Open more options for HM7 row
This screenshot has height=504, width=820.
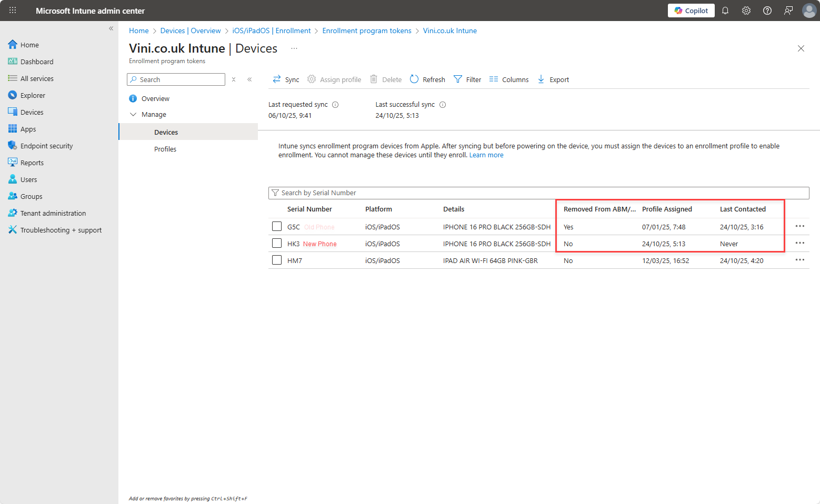pyautogui.click(x=799, y=260)
